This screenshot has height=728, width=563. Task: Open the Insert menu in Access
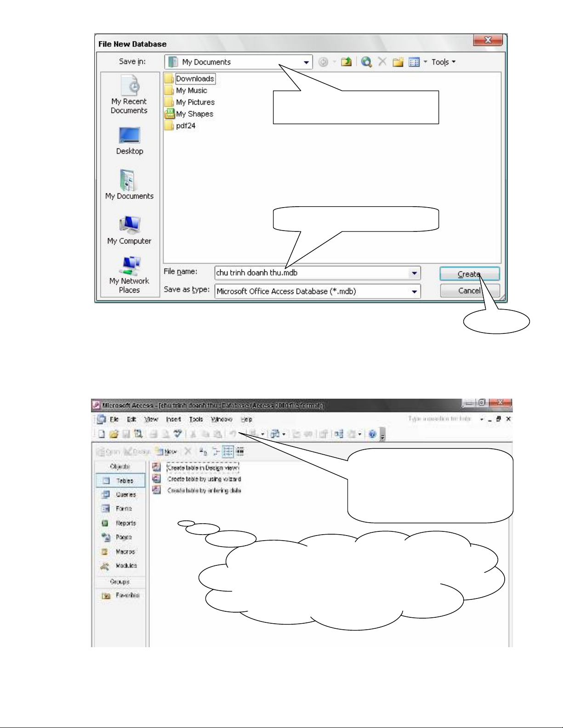click(173, 419)
